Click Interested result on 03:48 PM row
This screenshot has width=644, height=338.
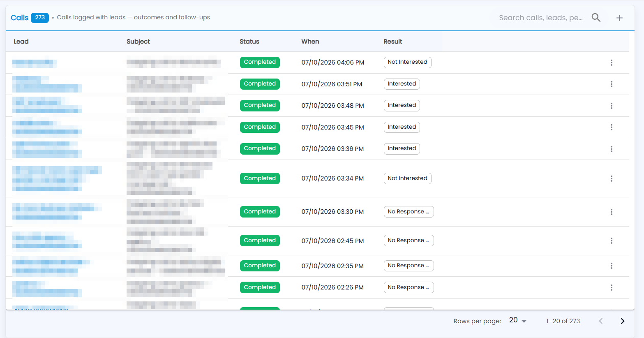402,106
